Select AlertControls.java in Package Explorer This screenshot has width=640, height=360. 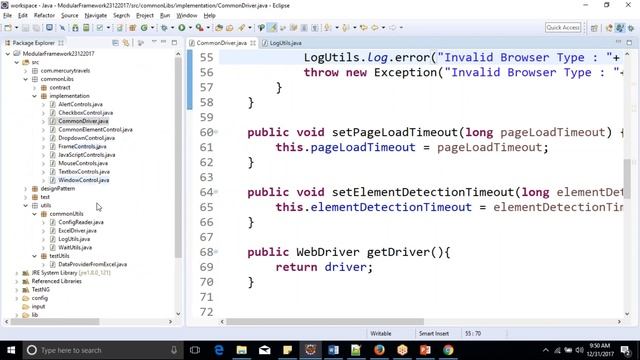[80, 104]
